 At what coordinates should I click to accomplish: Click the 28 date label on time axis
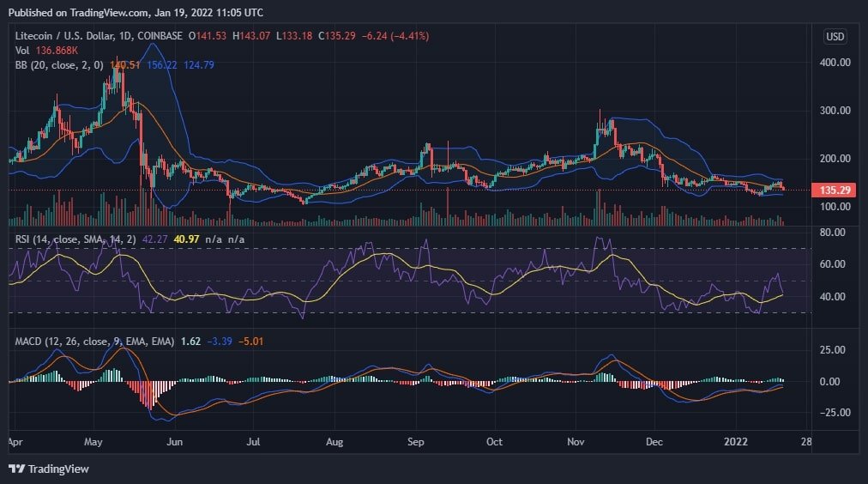pyautogui.click(x=806, y=442)
